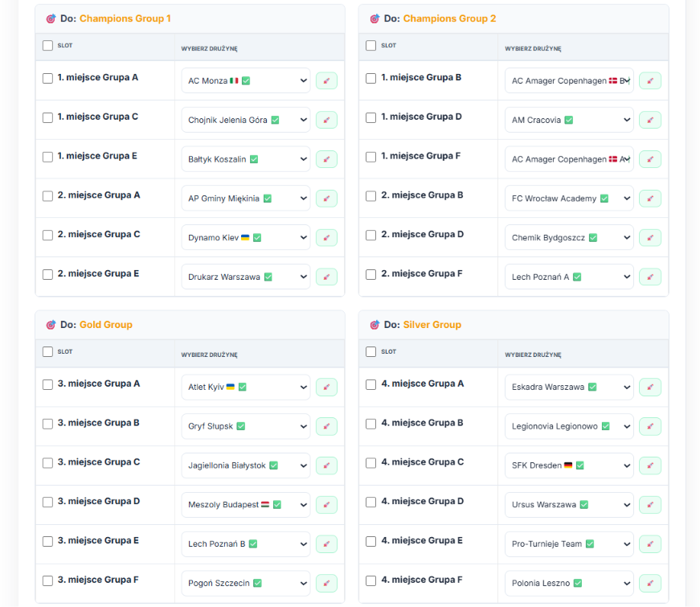Click the 2. miejsce Grupa B slot label
700x607 pixels.
pyautogui.click(x=422, y=195)
